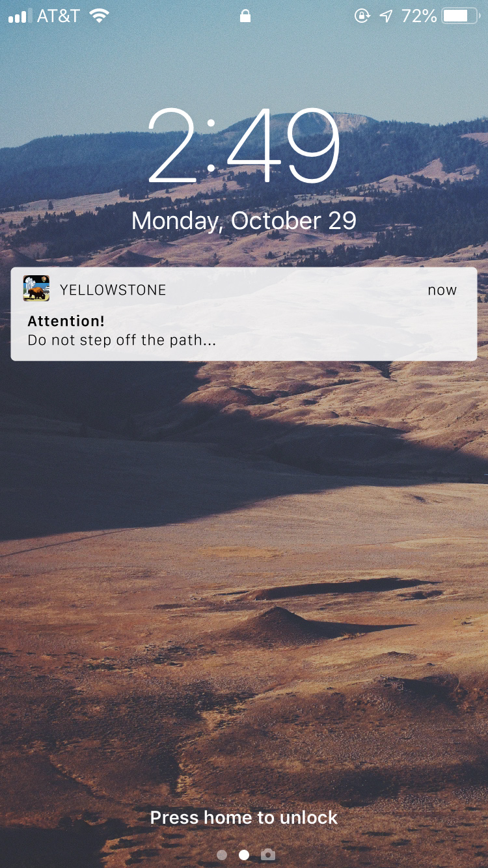Tap the battery icon in status bar
Image resolution: width=488 pixels, height=868 pixels.
click(461, 16)
